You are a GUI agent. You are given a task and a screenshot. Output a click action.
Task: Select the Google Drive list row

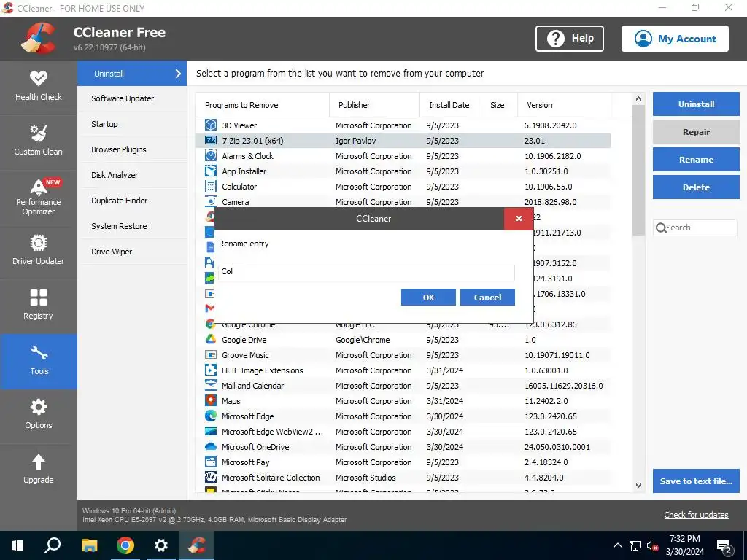pos(403,340)
